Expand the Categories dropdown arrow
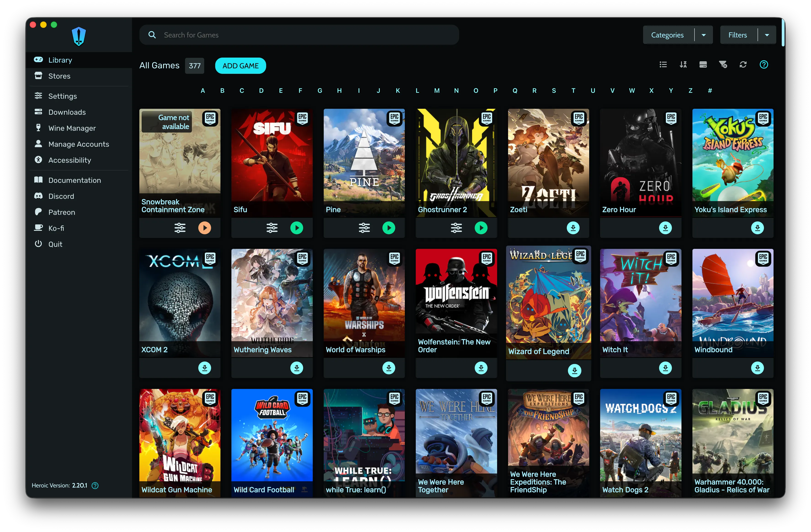Viewport: 811px width, 532px height. (x=703, y=35)
